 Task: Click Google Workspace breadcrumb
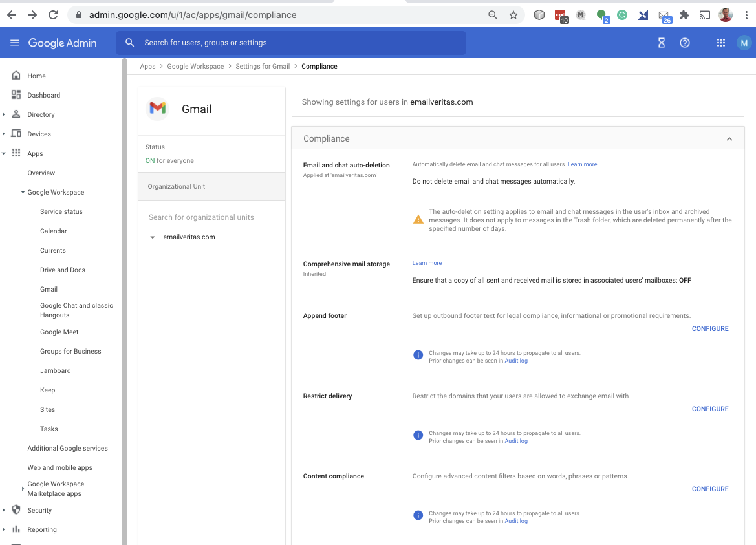tap(195, 66)
